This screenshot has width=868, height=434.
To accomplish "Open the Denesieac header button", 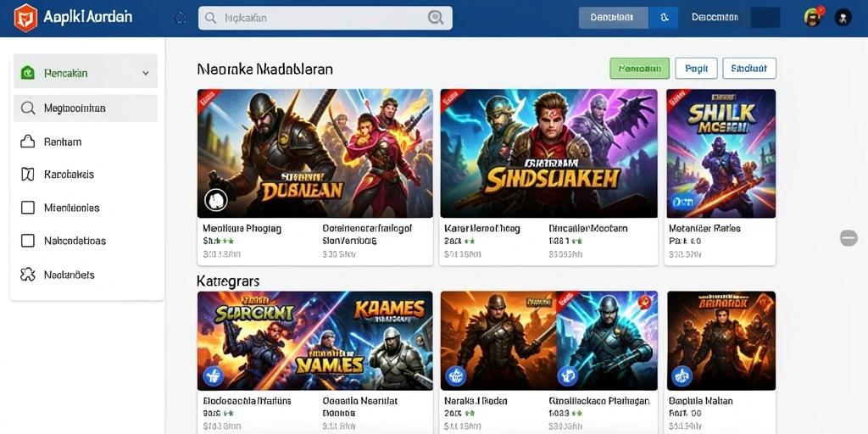I will tap(613, 18).
